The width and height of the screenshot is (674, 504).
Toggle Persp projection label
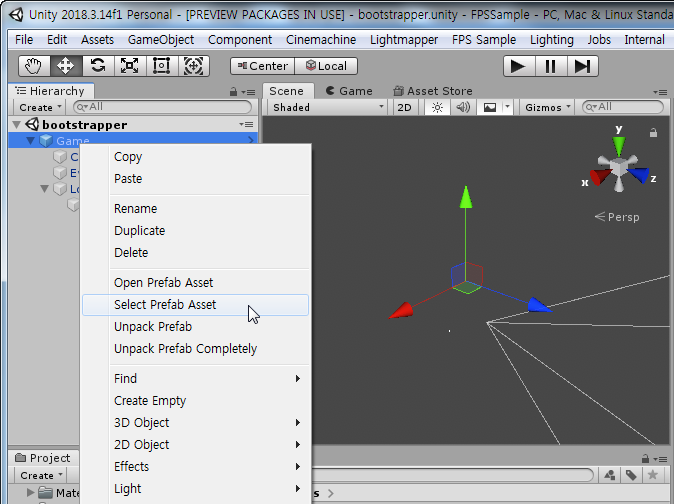pos(617,217)
